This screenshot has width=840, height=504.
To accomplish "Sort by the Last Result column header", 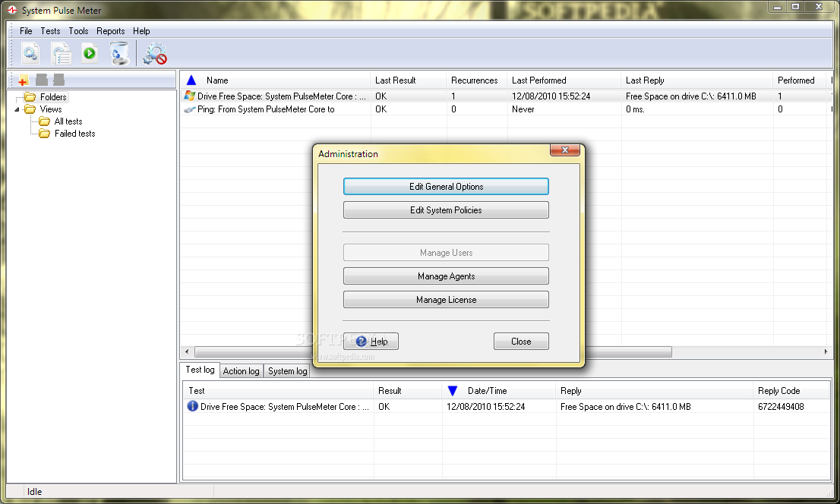I will (x=408, y=80).
